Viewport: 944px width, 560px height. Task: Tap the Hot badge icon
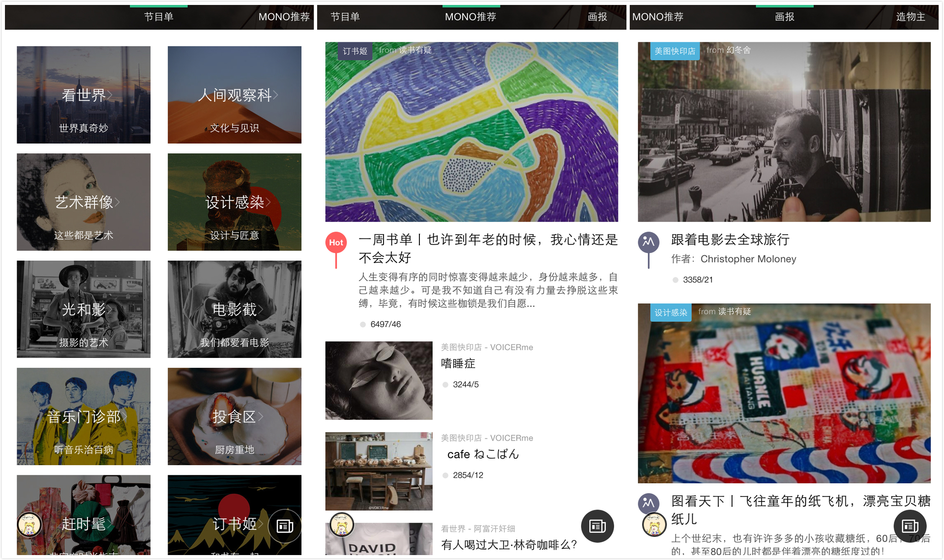point(336,243)
